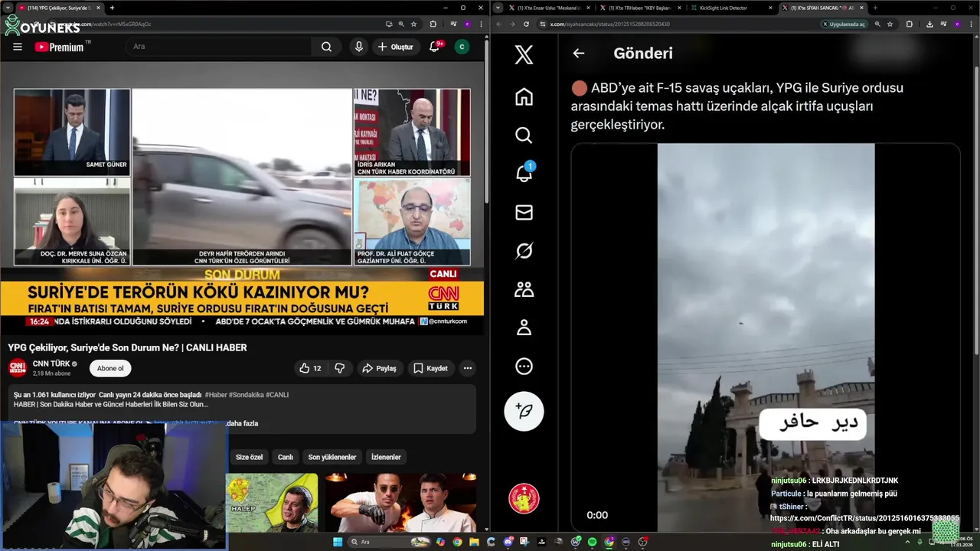Select 'Size özel' filter chip
This screenshot has height=551, width=980.
[x=249, y=457]
